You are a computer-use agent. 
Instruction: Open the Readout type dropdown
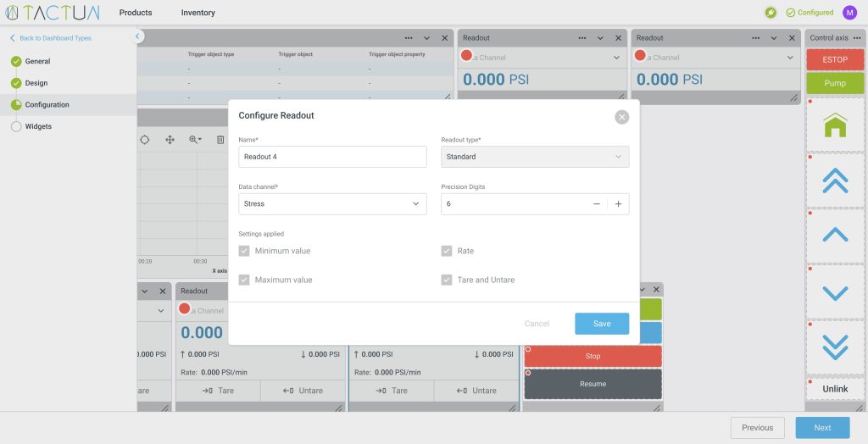(x=535, y=157)
